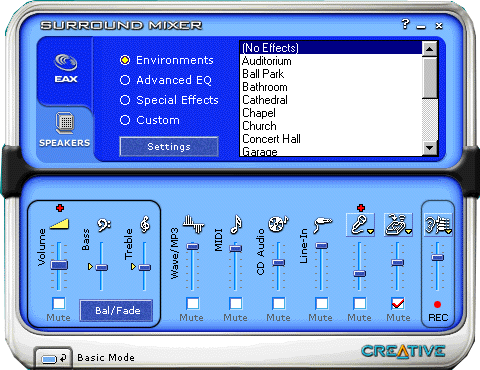The width and height of the screenshot is (480, 370).
Task: Click the question mark help icon
Action: coord(405,24)
